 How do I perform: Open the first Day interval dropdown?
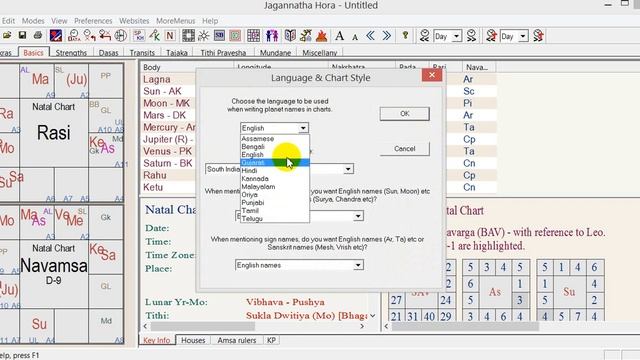click(457, 36)
